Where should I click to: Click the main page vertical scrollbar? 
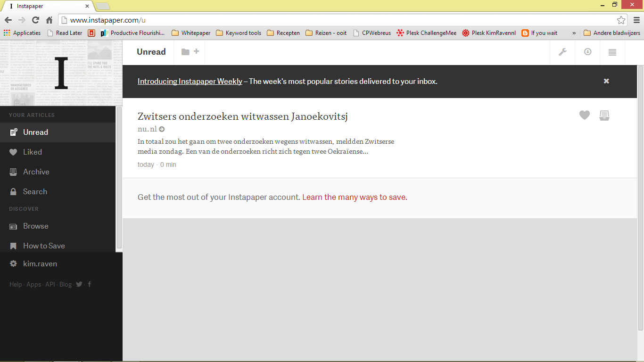640,198
